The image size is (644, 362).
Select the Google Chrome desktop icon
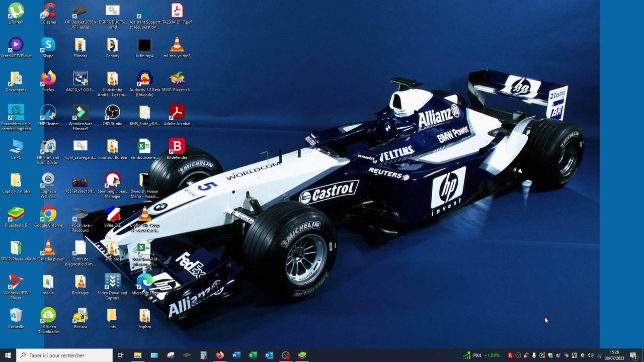tap(48, 217)
